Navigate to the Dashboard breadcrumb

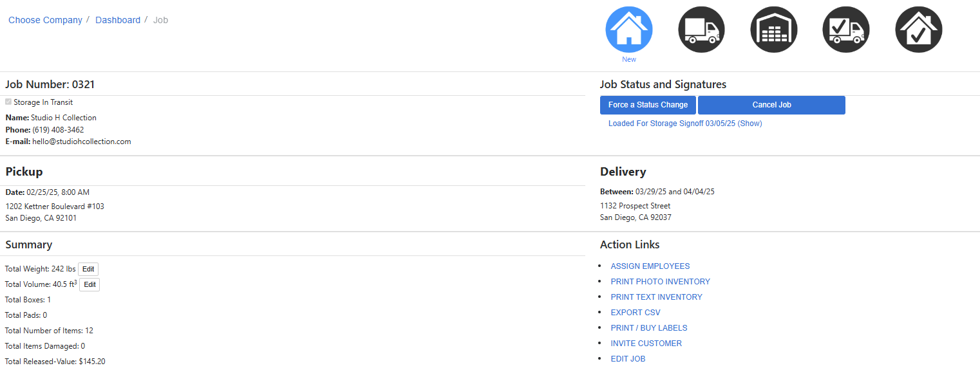[118, 20]
